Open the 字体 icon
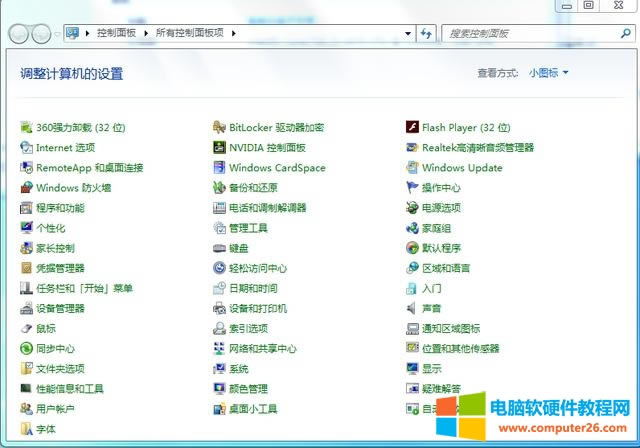Image resolution: width=640 pixels, height=448 pixels. pyautogui.click(x=27, y=429)
